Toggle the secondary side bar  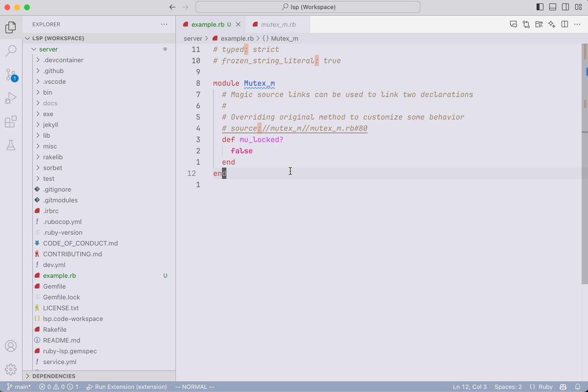pyautogui.click(x=565, y=7)
